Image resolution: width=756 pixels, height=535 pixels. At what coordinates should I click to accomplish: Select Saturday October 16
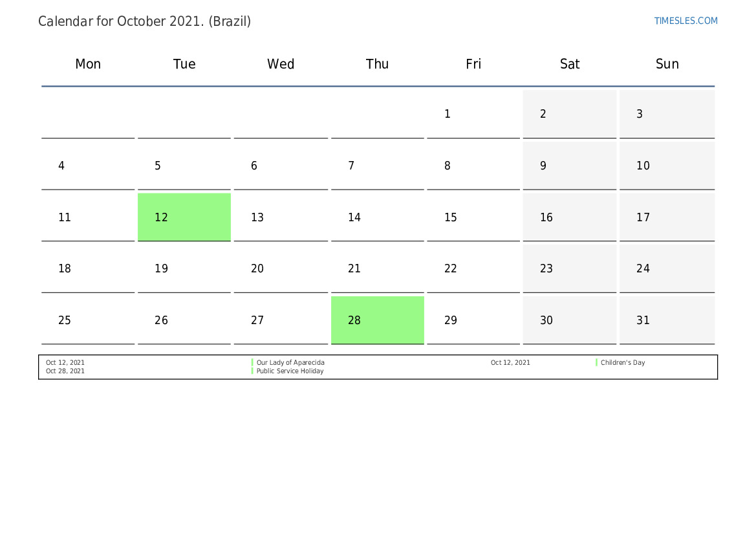pos(569,217)
